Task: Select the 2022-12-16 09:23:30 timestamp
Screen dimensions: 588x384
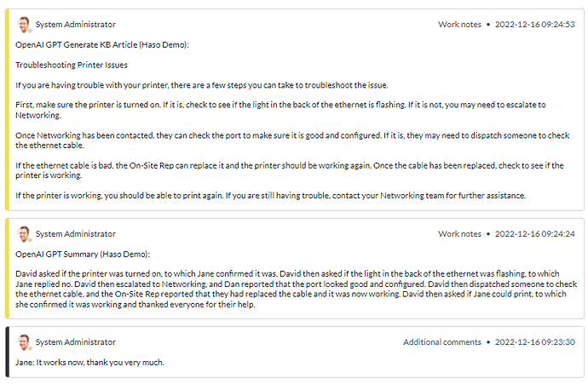Action: [x=534, y=342]
